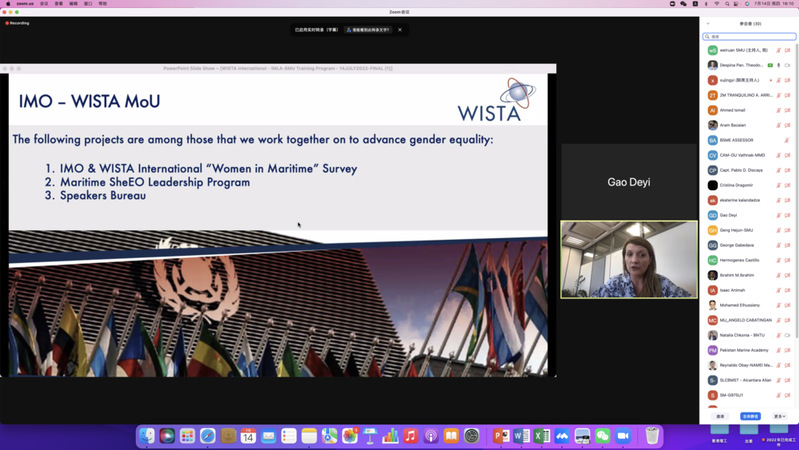Image resolution: width=799 pixels, height=450 pixels.
Task: Select the Gao Deyi video tile
Action: click(629, 181)
